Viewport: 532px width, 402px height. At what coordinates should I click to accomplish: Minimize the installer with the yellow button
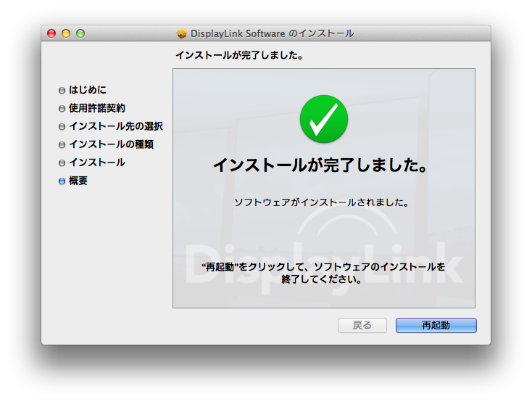(x=66, y=33)
